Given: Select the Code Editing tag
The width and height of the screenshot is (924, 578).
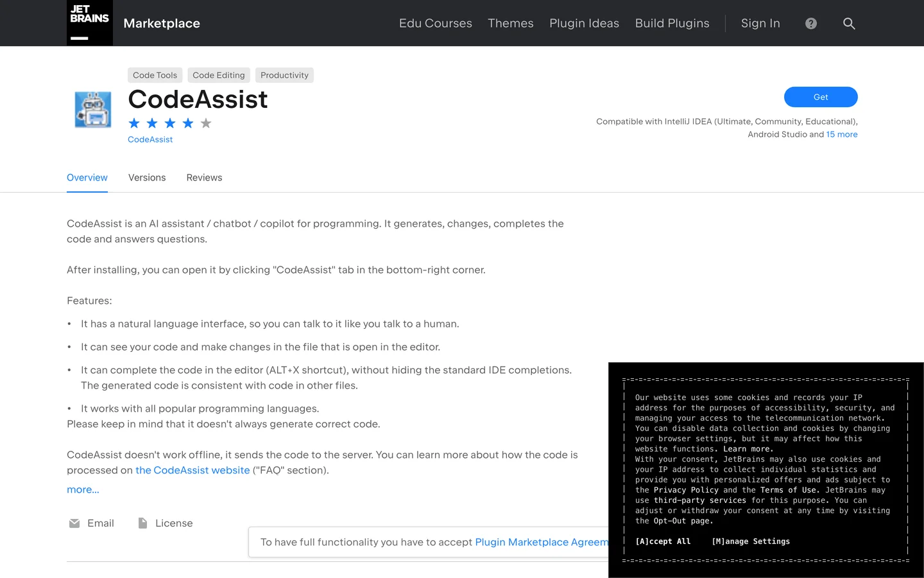Looking at the screenshot, I should pyautogui.click(x=219, y=75).
